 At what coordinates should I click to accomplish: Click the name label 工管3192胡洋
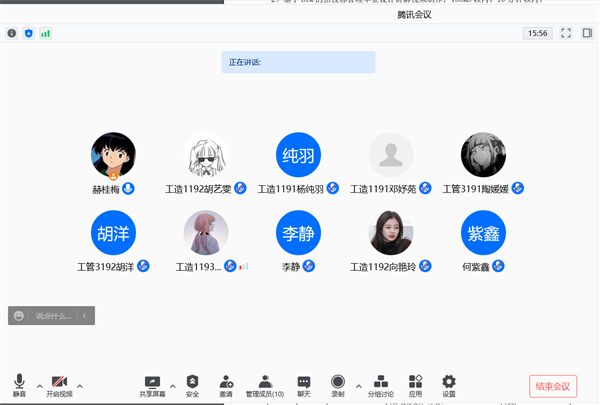tap(105, 267)
